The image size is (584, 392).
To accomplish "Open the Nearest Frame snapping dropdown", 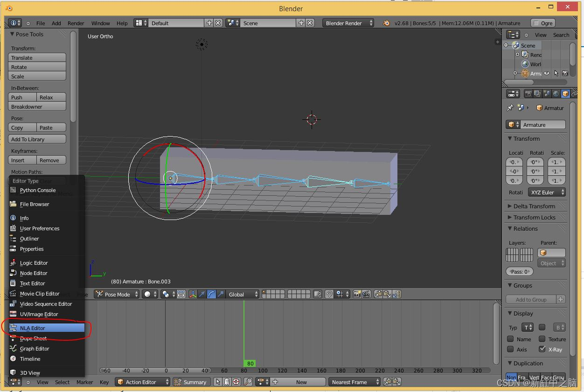I will [355, 382].
